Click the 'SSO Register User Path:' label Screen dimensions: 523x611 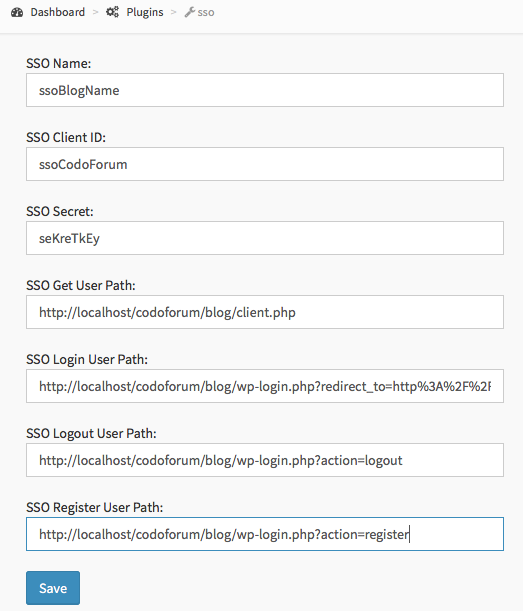tap(94, 508)
